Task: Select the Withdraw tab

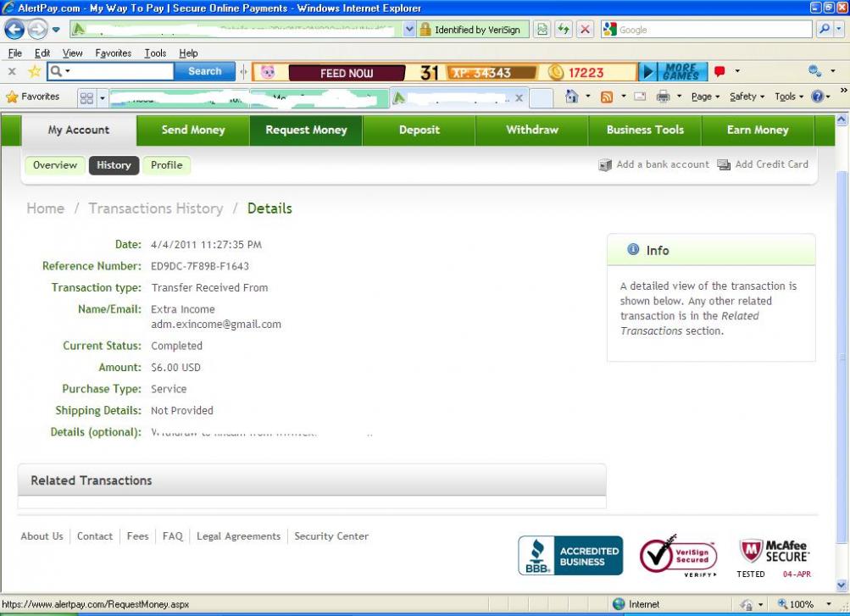Action: (532, 130)
